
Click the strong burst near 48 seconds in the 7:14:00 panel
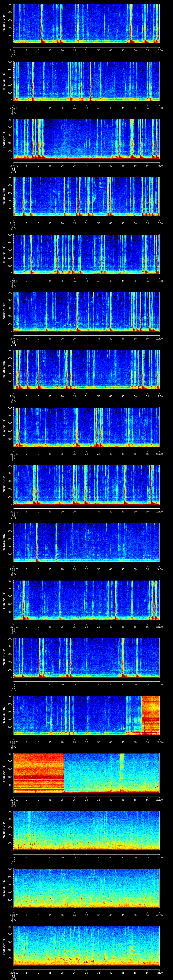pos(130,23)
